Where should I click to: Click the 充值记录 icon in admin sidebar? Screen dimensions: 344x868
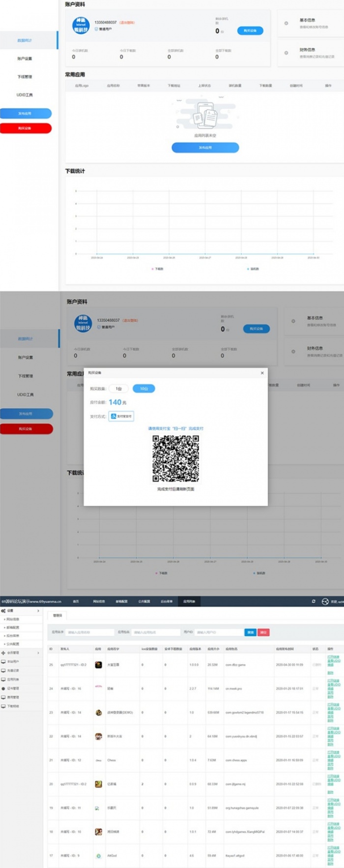coord(3,671)
